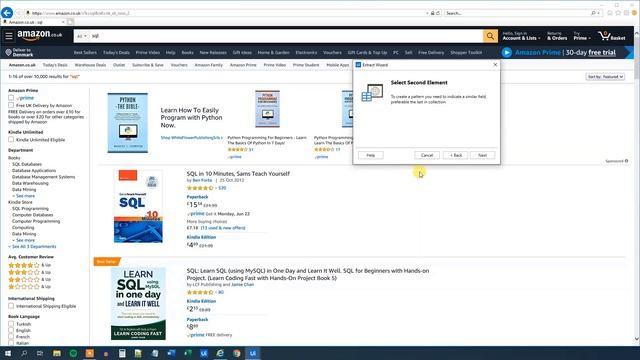
Task: Open Internet Explorer from the taskbar
Action: (220, 353)
